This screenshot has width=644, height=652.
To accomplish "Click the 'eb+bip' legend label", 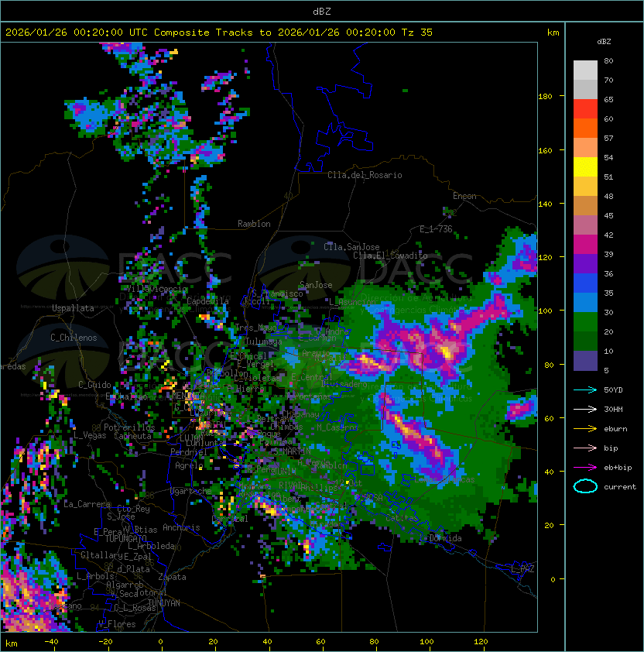I will (x=618, y=468).
